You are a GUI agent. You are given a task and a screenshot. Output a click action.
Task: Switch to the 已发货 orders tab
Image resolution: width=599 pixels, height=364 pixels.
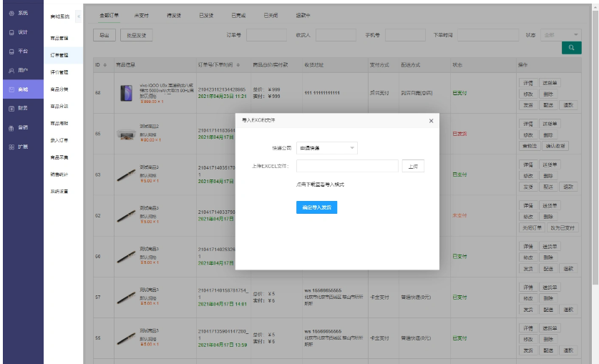[206, 15]
